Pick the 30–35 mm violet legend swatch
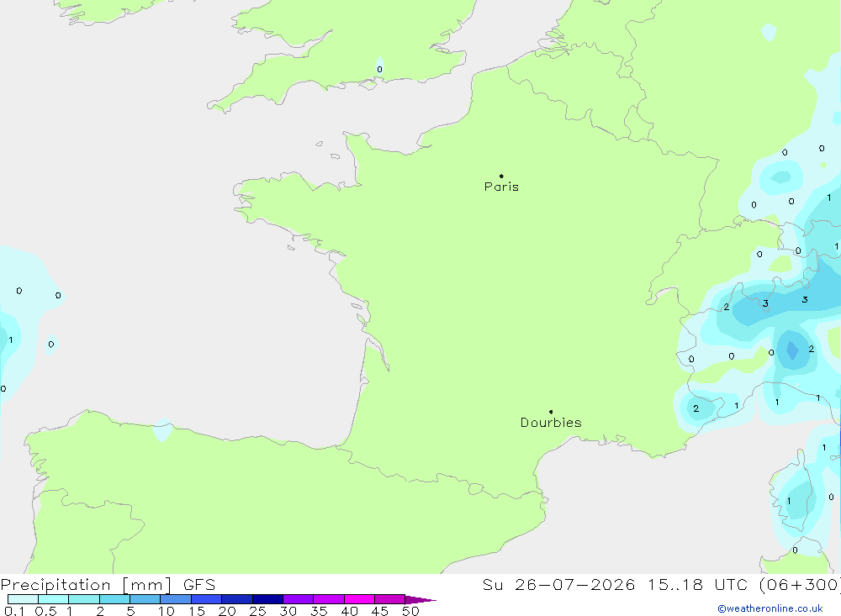The image size is (841, 616). (x=298, y=599)
